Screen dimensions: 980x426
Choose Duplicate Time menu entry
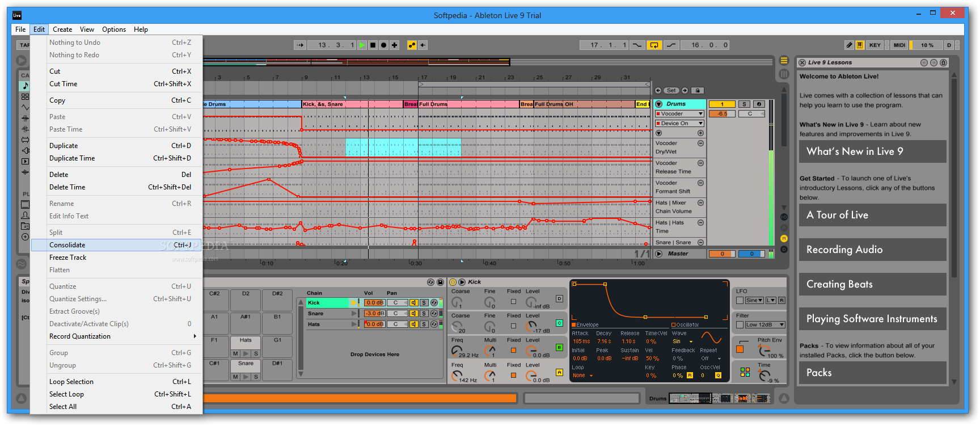click(117, 158)
